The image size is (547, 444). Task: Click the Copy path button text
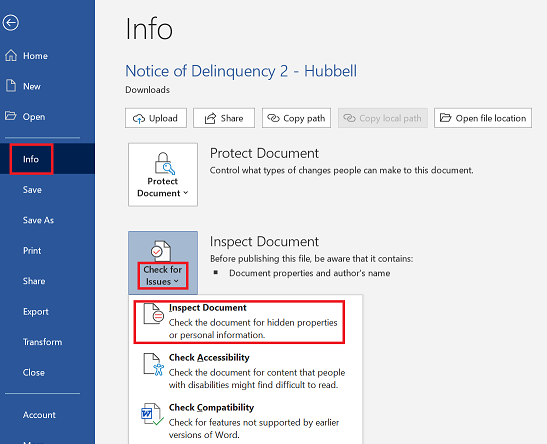coord(304,119)
